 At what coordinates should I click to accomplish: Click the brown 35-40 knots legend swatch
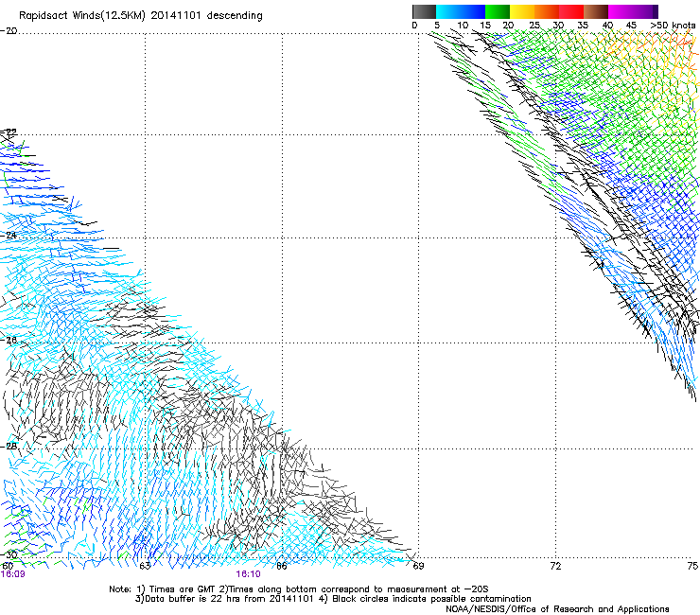click(596, 11)
